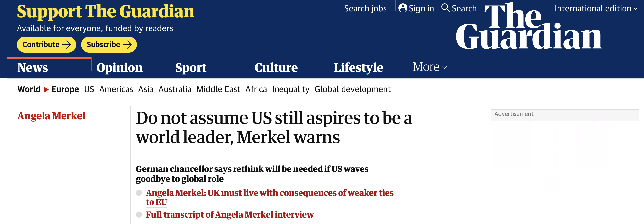
Task: Go to the Culture section
Action: tap(276, 68)
